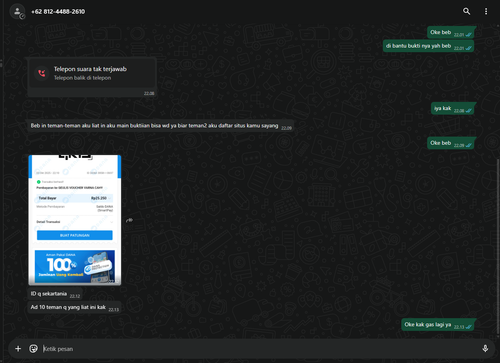Click the forward icon beside the image
This screenshot has width=500, height=363.
[x=129, y=220]
